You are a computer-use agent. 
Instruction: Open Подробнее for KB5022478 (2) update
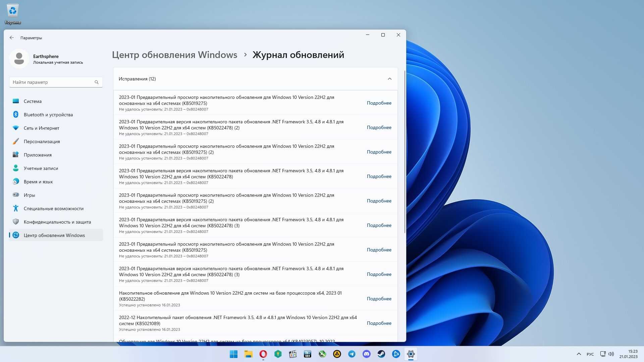(x=379, y=127)
